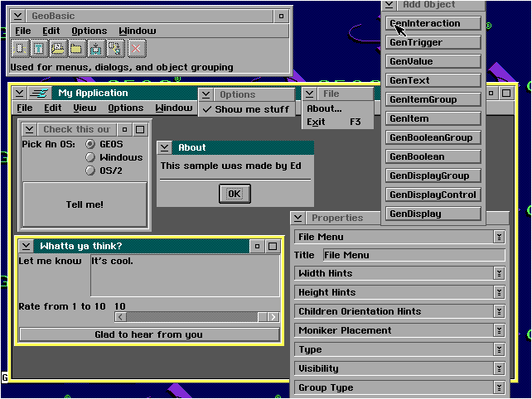Open the Visibility dropdown in Properties
Viewport: 532px width, 399px height.
(499, 368)
